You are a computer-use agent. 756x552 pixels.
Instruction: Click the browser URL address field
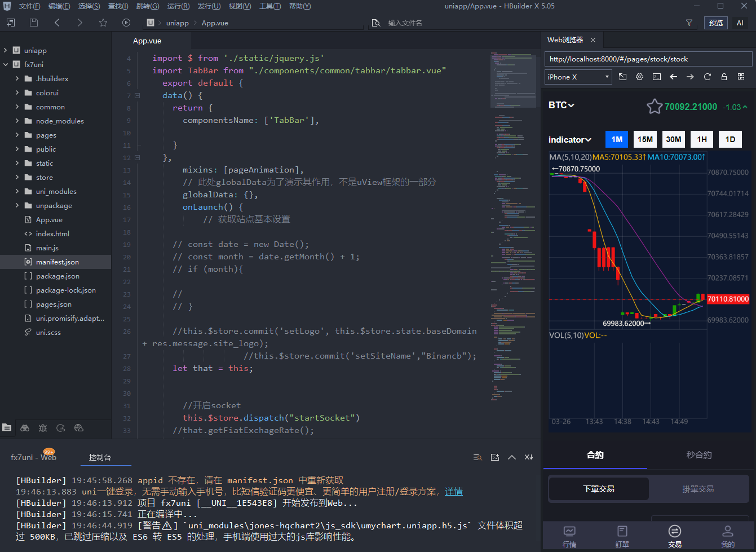point(648,59)
